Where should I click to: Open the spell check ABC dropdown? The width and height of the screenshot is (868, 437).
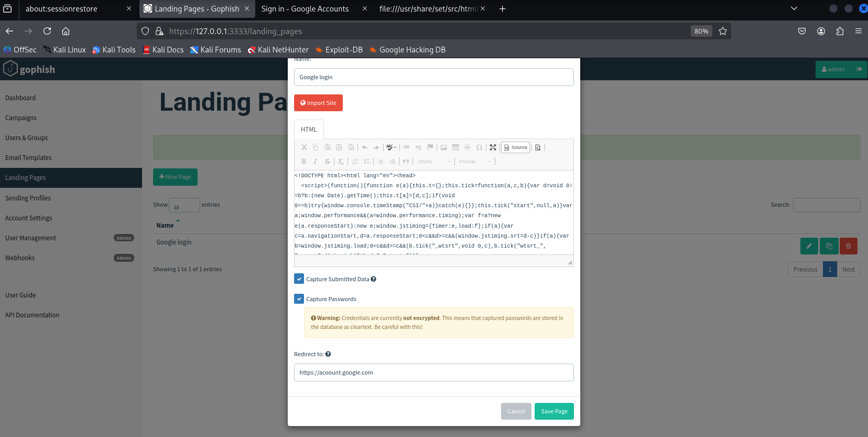tap(391, 147)
